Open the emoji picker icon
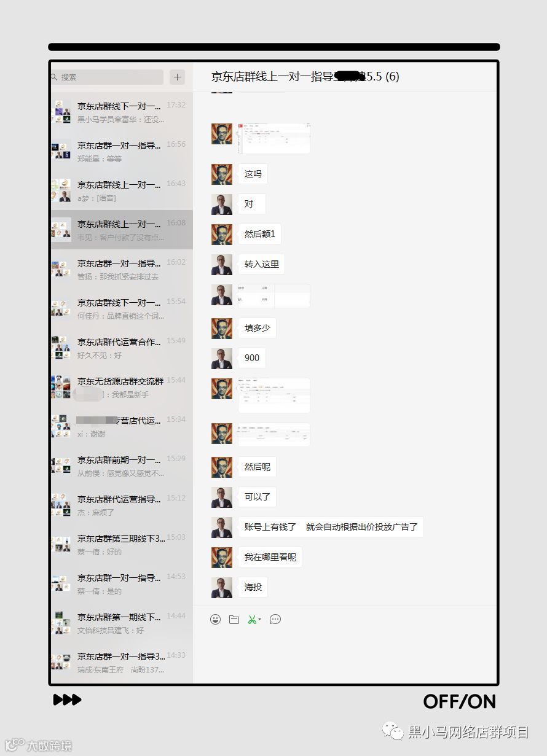 (x=215, y=620)
